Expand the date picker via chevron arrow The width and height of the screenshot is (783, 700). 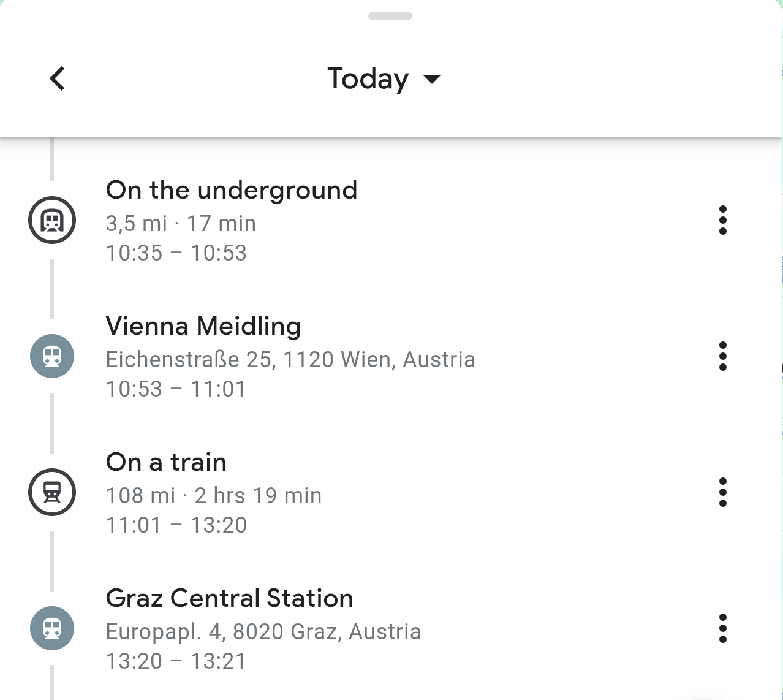[x=432, y=80]
